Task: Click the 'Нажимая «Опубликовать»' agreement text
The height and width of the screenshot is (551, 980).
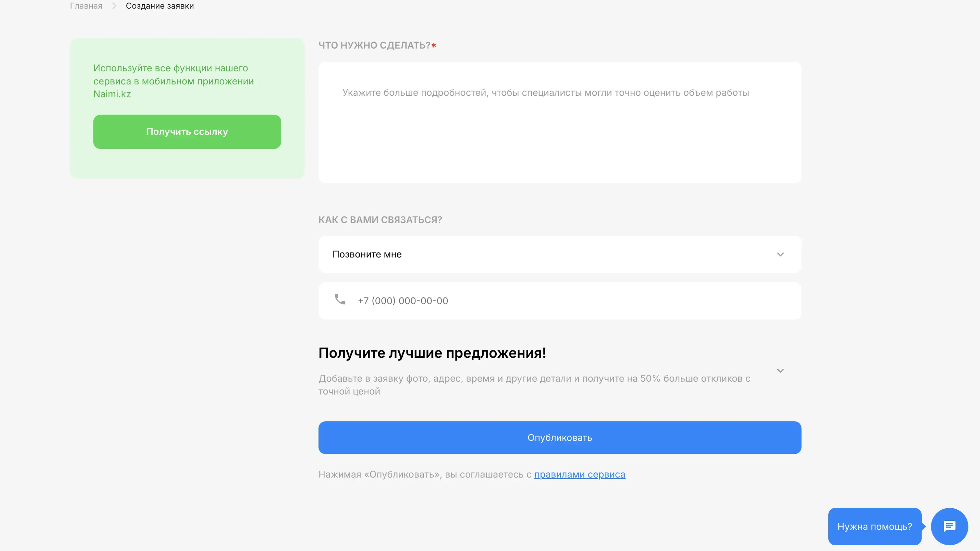Action: point(425,474)
